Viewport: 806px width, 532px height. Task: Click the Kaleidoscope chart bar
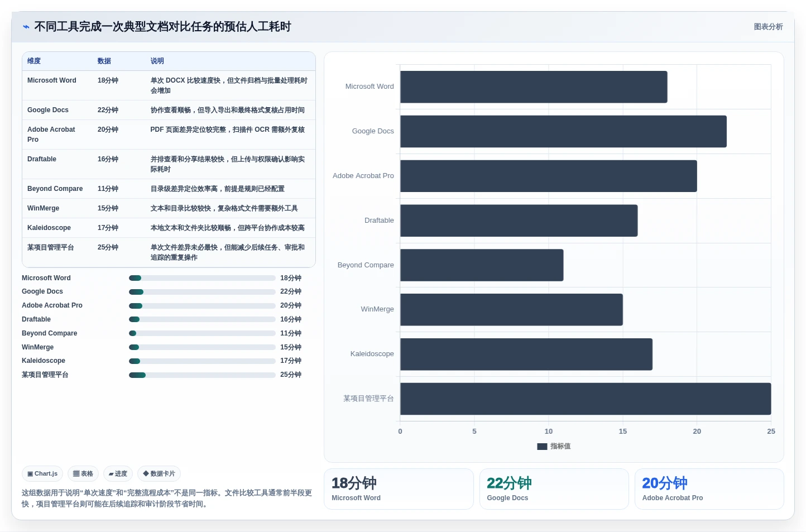pos(526,354)
